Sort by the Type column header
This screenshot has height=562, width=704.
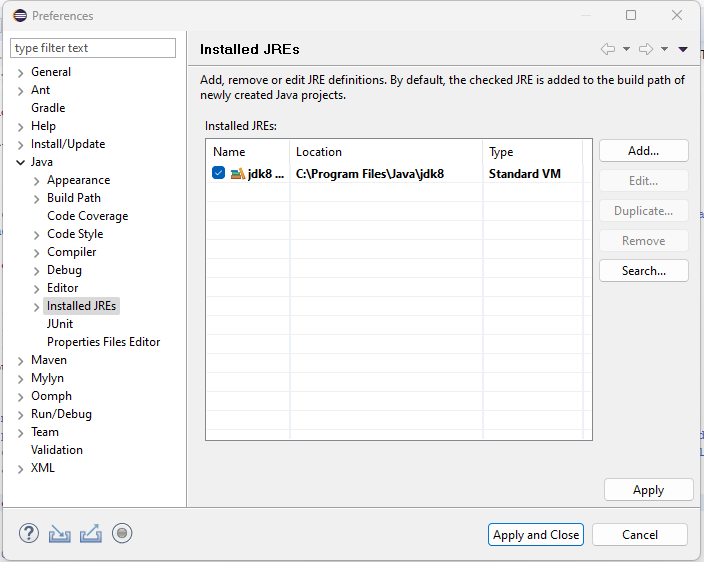click(532, 152)
